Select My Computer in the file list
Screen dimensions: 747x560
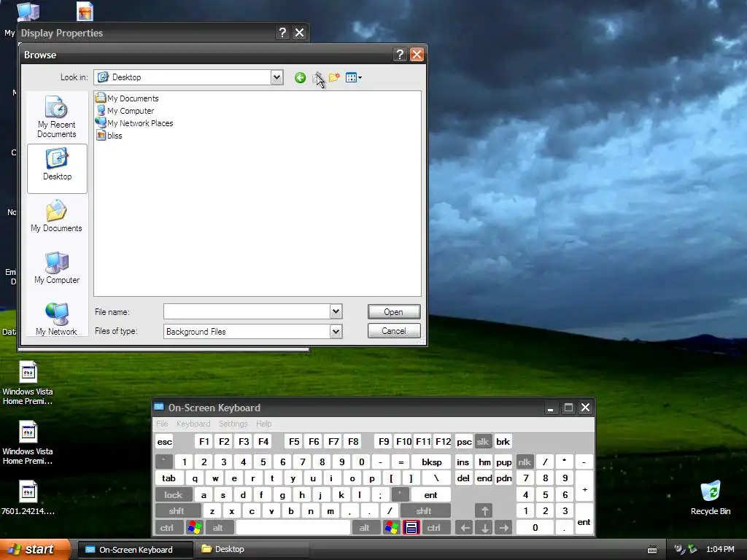(125, 111)
